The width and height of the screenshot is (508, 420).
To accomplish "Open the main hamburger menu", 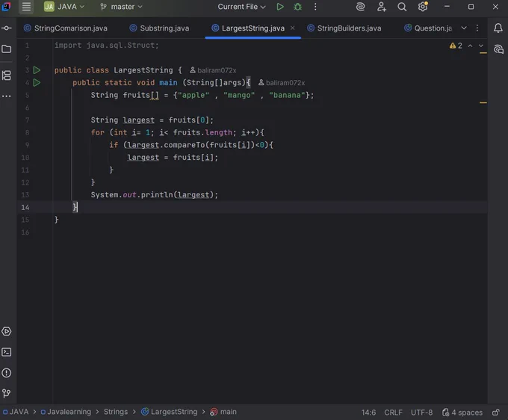I will (x=26, y=7).
